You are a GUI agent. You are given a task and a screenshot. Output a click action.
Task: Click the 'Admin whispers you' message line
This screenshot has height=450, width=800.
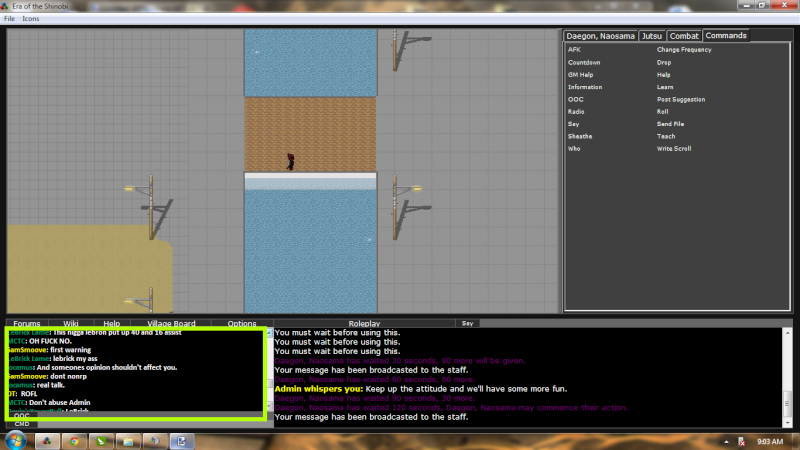coord(421,389)
